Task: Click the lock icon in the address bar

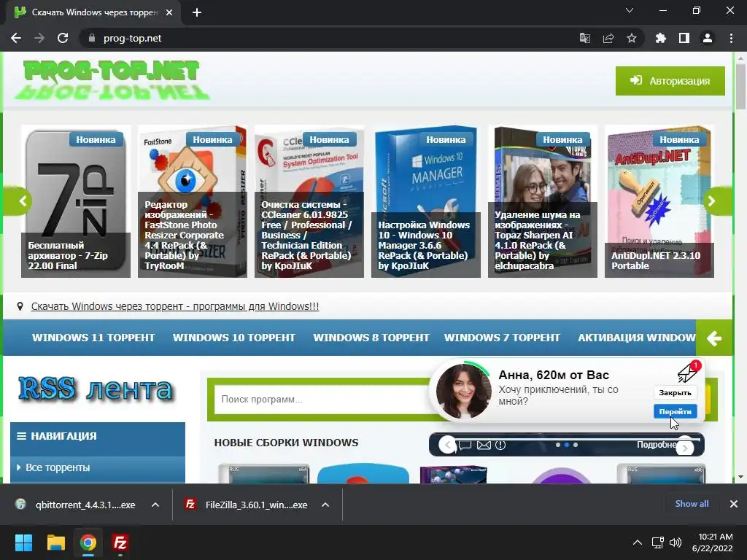Action: tap(91, 38)
